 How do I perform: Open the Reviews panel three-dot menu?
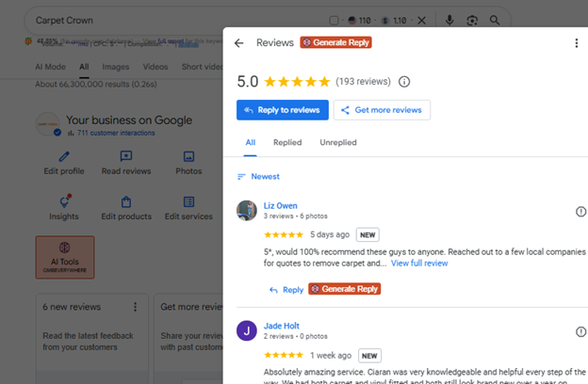point(576,42)
